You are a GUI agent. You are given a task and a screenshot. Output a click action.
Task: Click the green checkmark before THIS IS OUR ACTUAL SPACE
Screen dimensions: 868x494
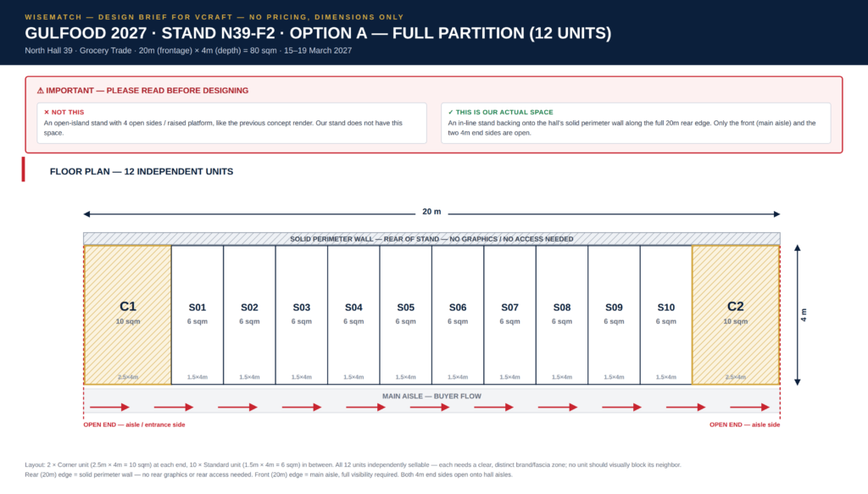point(451,113)
